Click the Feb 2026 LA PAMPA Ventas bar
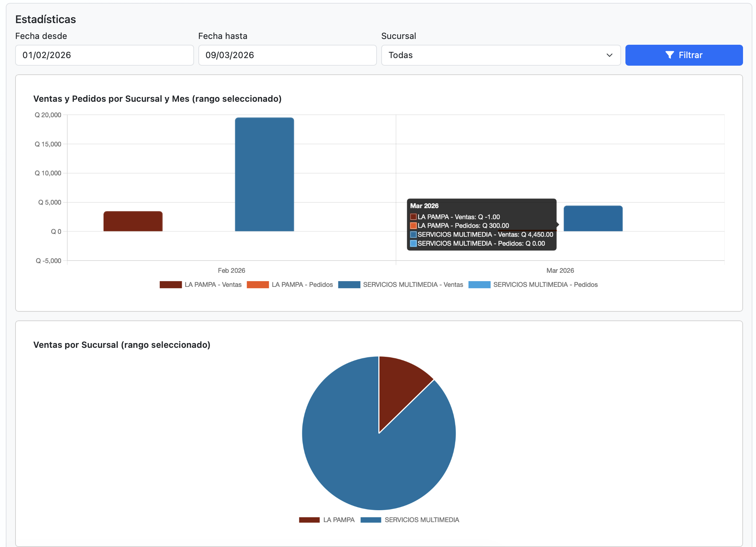This screenshot has width=756, height=547. click(133, 221)
